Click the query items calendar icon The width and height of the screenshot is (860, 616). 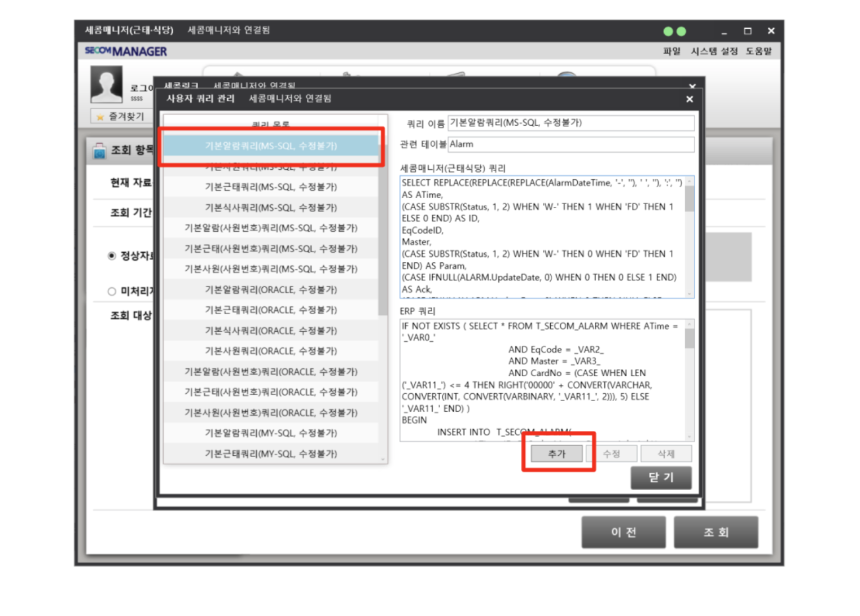point(99,151)
